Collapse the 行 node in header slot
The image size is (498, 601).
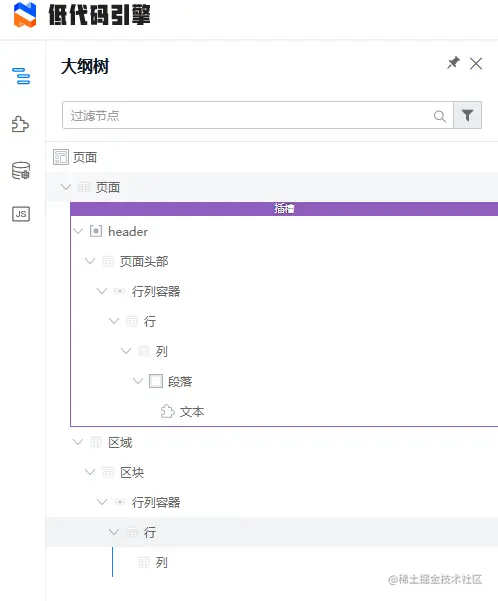114,320
